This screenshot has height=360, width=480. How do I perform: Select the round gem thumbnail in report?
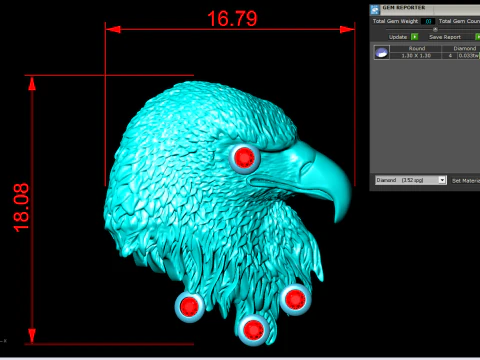[382, 52]
